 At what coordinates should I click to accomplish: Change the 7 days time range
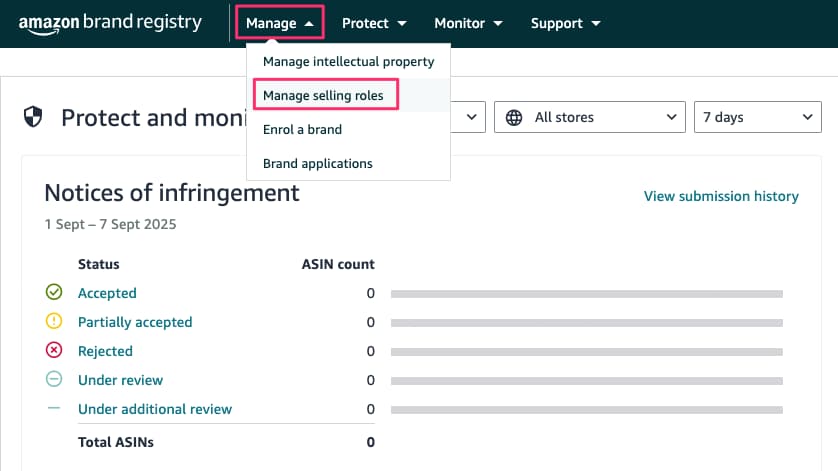pos(757,117)
